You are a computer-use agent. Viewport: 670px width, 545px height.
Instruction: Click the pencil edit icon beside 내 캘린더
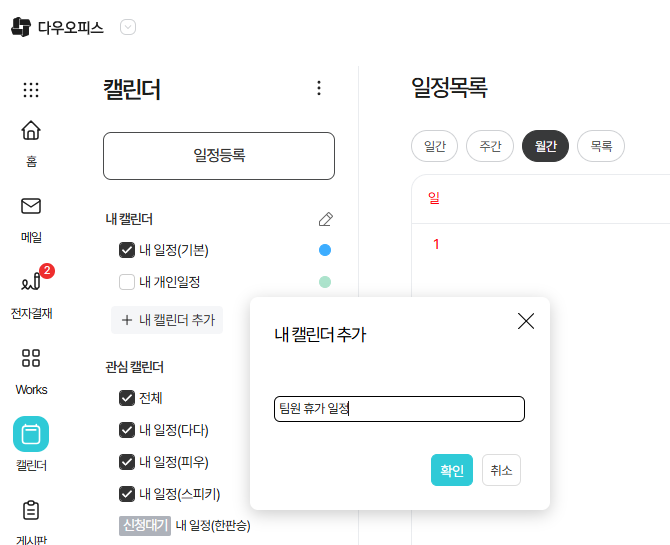click(x=325, y=219)
